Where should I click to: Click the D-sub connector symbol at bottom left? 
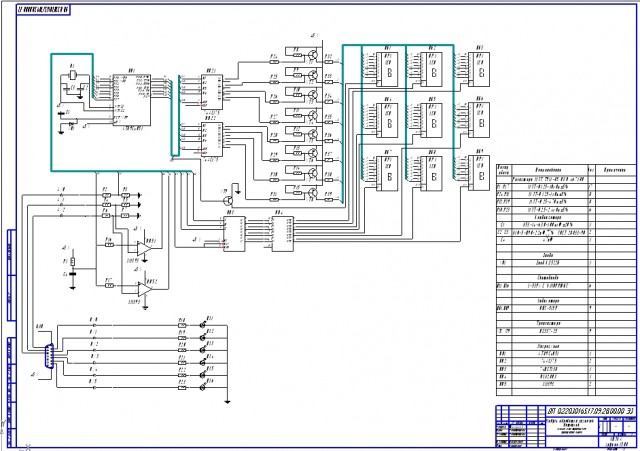(x=49, y=356)
